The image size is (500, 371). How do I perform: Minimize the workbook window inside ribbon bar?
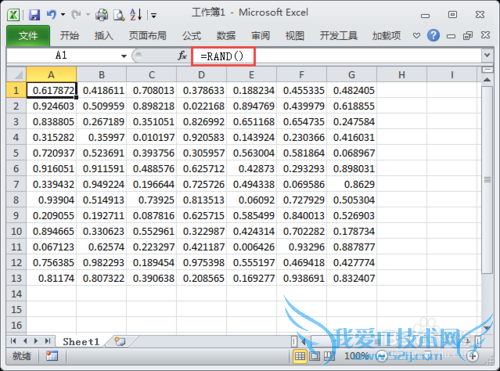451,36
